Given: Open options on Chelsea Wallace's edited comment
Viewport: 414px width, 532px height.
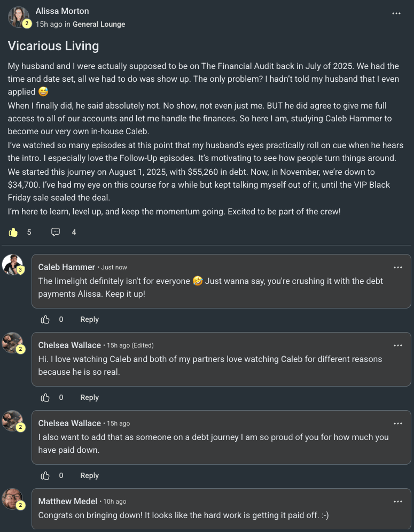Looking at the screenshot, I should click(398, 345).
